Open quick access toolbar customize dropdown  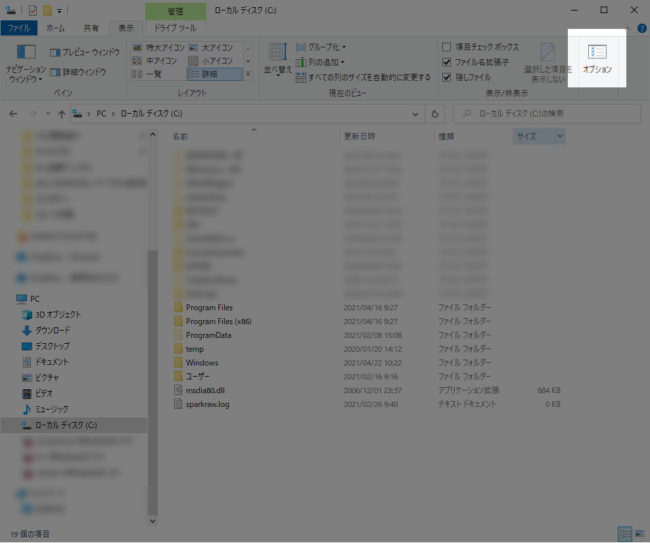click(x=60, y=11)
